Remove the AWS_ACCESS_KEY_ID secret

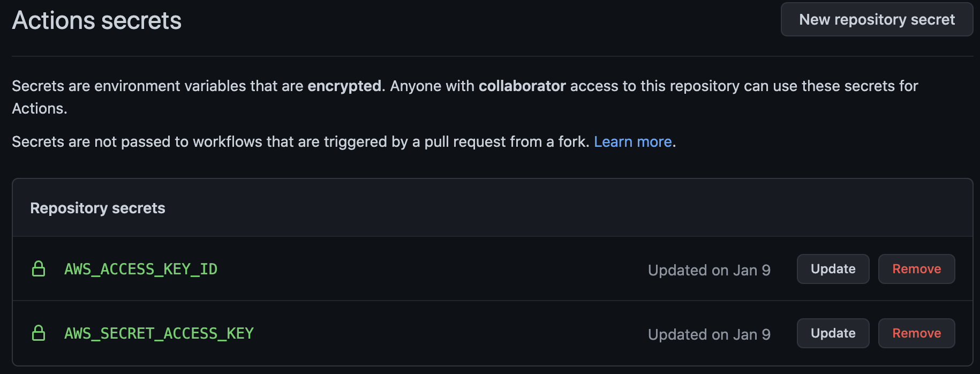click(916, 269)
